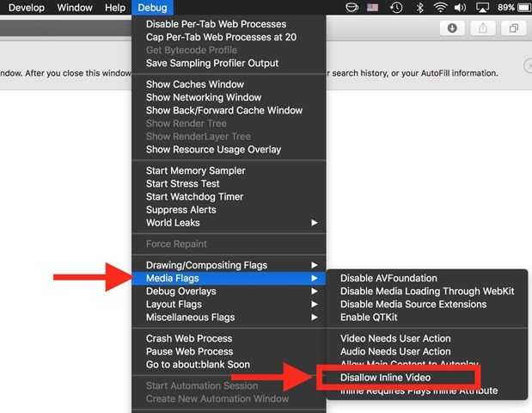Select Show Networking Window

pyautogui.click(x=229, y=97)
